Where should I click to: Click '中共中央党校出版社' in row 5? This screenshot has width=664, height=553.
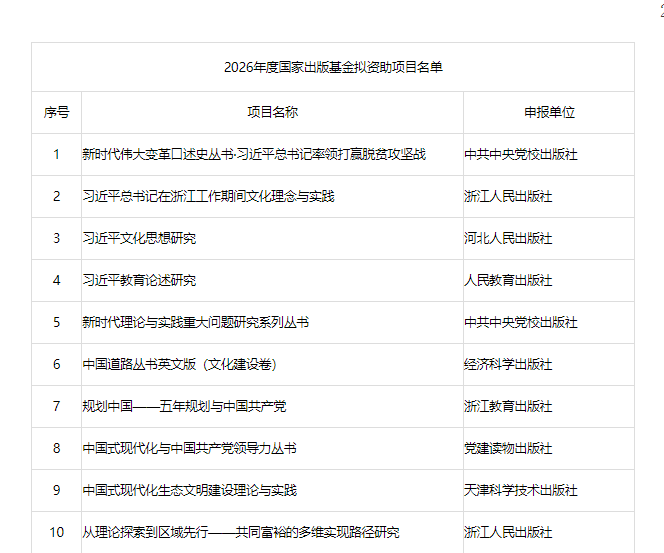tap(521, 322)
